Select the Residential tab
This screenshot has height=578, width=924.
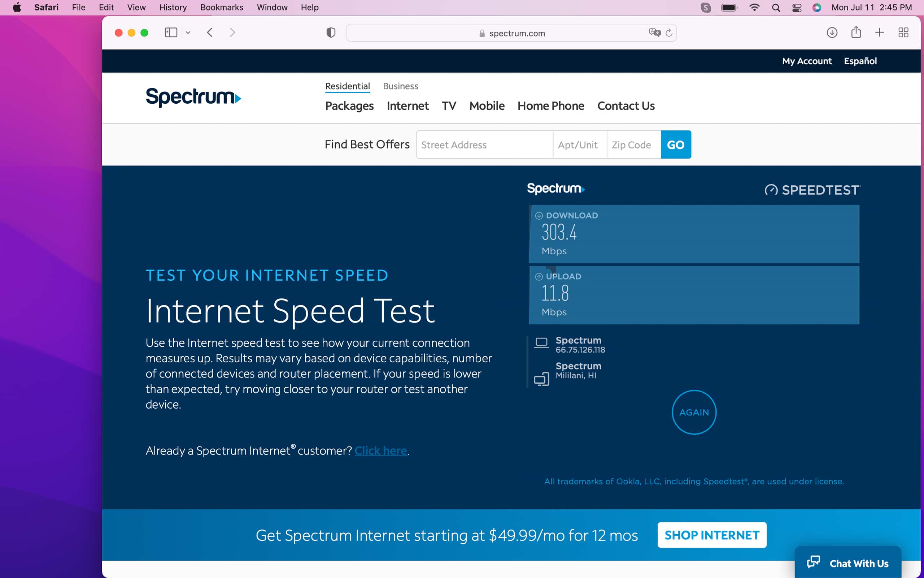coord(348,86)
